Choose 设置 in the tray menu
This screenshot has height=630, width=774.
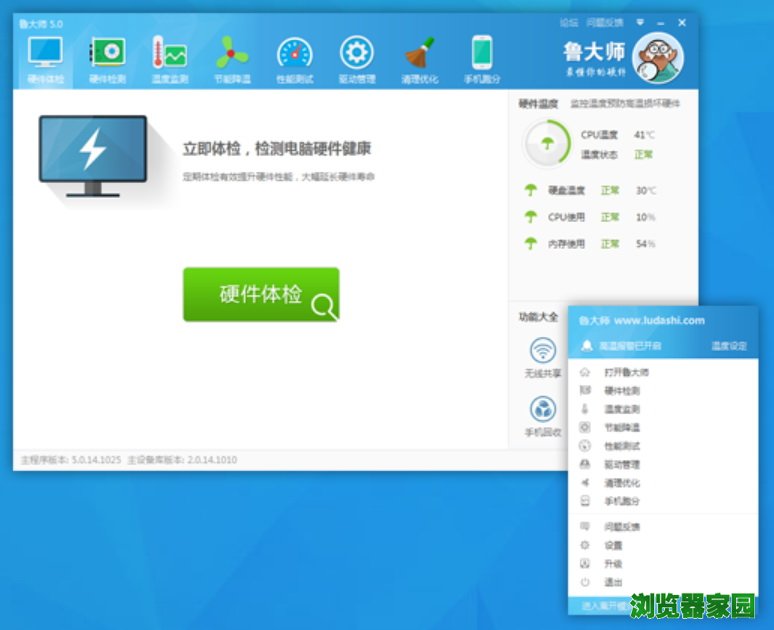[613, 546]
